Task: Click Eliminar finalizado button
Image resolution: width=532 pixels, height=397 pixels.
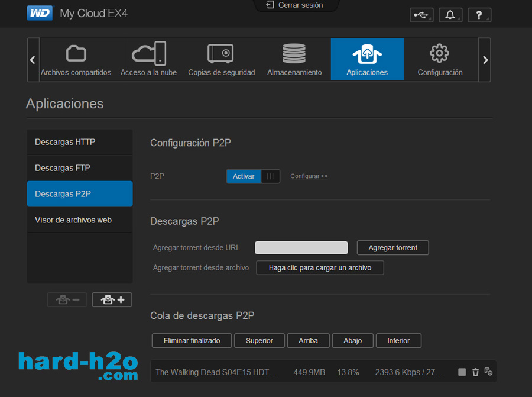Action: pos(192,341)
